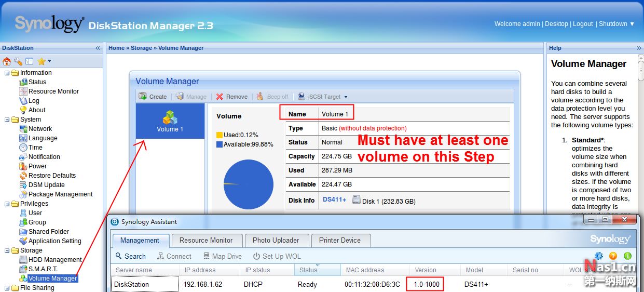
Task: Click Search in Synology Assistant toolbar
Action: (130, 256)
